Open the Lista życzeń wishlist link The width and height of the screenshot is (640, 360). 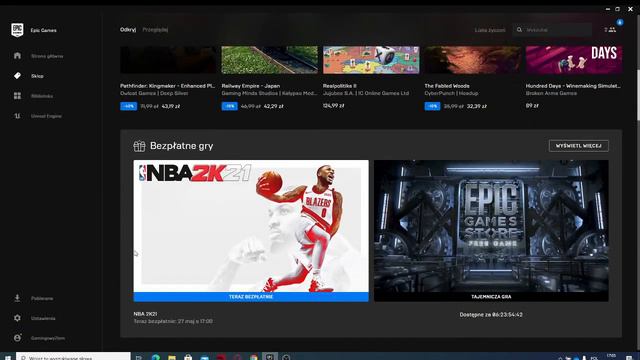point(490,30)
